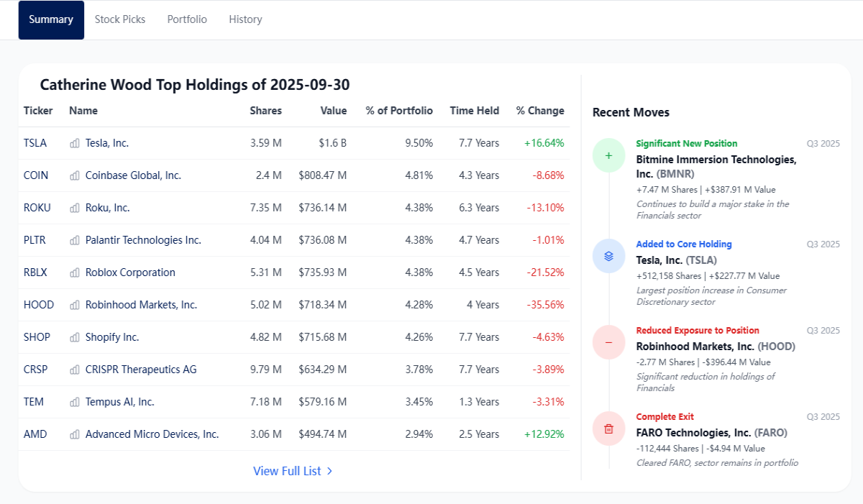863x504 pixels.
Task: Open the Portfolio tab
Action: (x=187, y=19)
